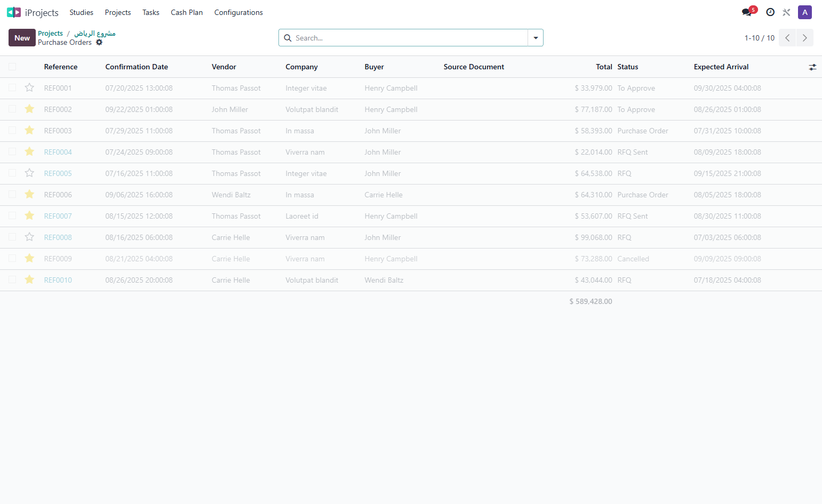822x504 pixels.
Task: Click the Cancelled status of REF0009
Action: pos(633,259)
